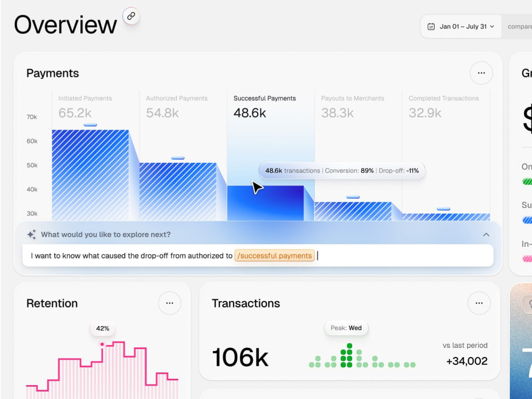This screenshot has width=532, height=399.
Task: Select the Completed Transactions funnel column
Action: [446, 155]
